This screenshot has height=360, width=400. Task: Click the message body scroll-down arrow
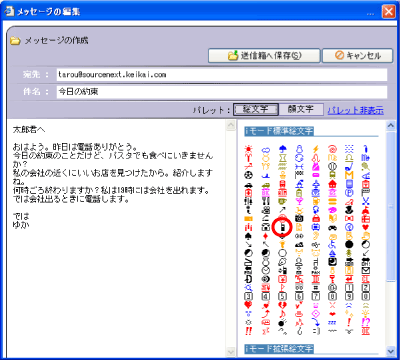(231, 351)
